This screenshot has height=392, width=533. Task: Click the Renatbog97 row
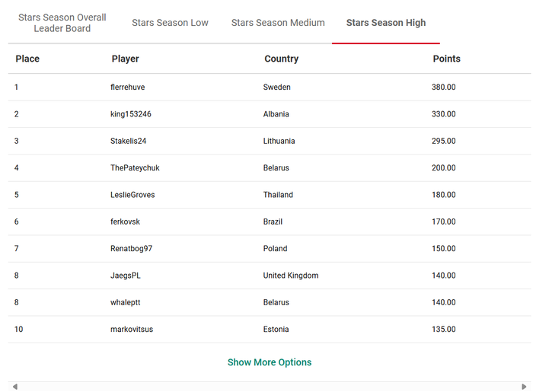(131, 249)
